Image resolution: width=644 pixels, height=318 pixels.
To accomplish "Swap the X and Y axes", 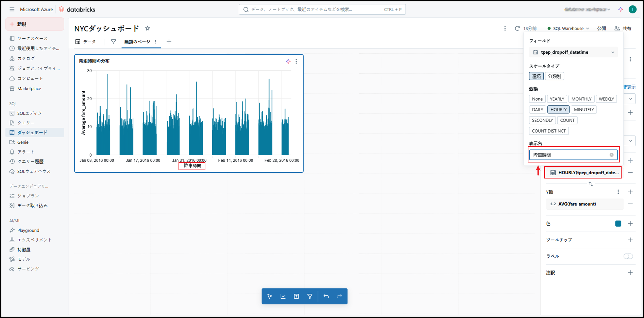I will click(591, 184).
